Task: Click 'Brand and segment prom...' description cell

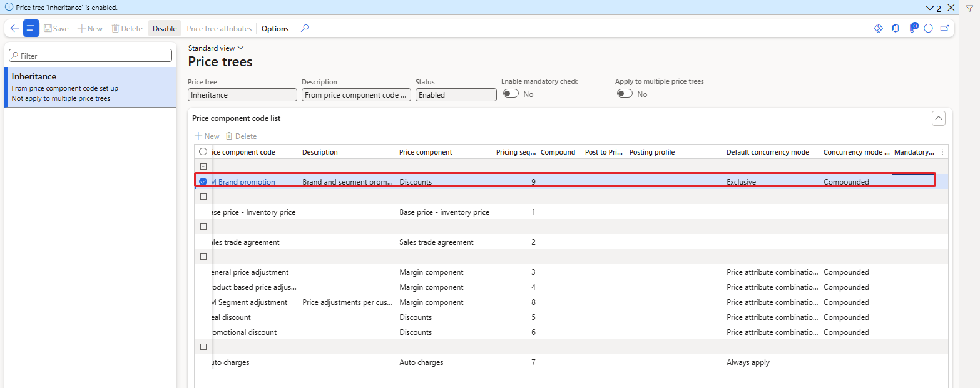Action: pos(347,182)
